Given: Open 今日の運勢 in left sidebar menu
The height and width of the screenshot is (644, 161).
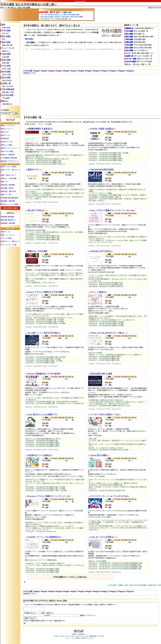Looking at the screenshot, I should pyautogui.click(x=6, y=30).
